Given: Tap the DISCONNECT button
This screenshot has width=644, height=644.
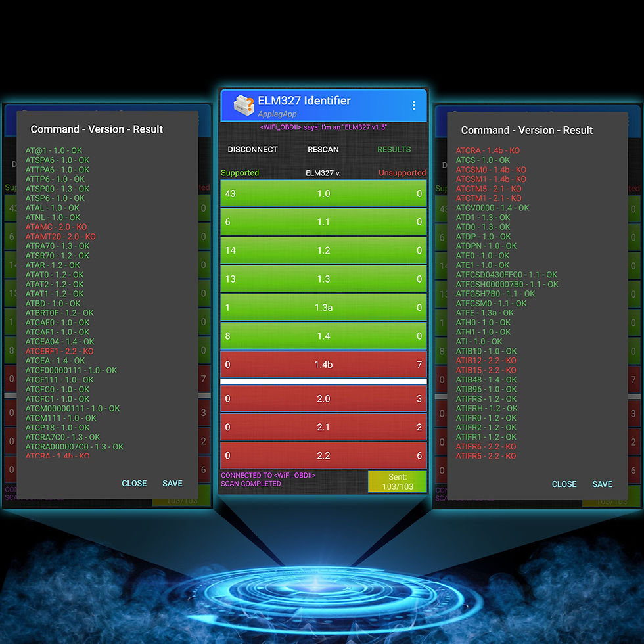Looking at the screenshot, I should (252, 150).
